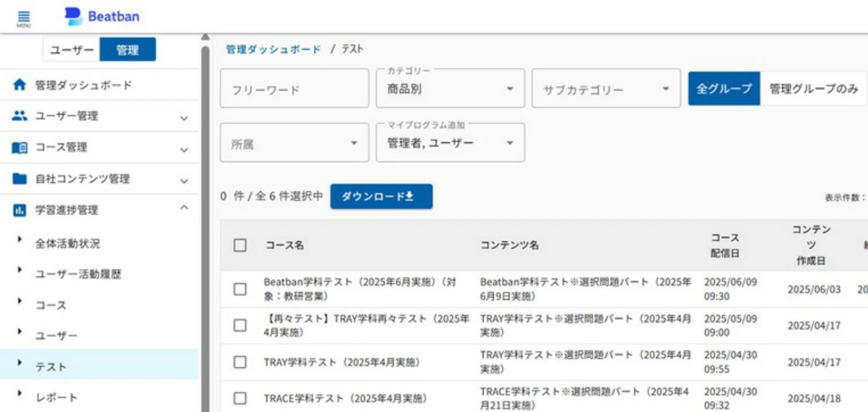Click the triangle bullet beside 全体活動状況
The height and width of the screenshot is (412, 868).
[x=20, y=239]
